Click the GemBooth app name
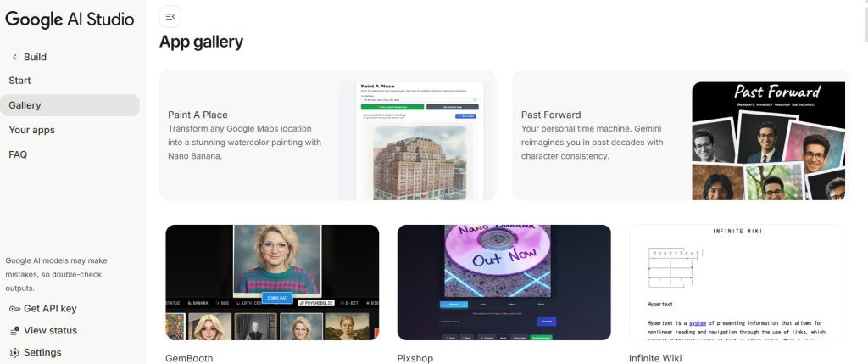868x364 pixels. click(x=189, y=358)
